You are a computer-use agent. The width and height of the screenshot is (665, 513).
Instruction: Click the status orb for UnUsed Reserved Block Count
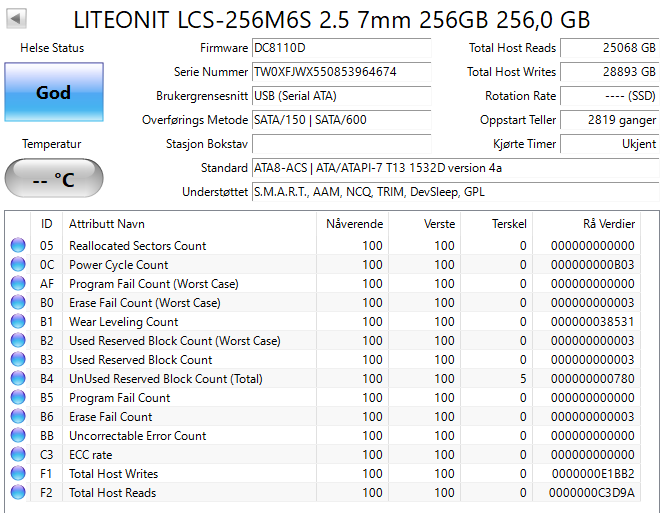coord(18,379)
